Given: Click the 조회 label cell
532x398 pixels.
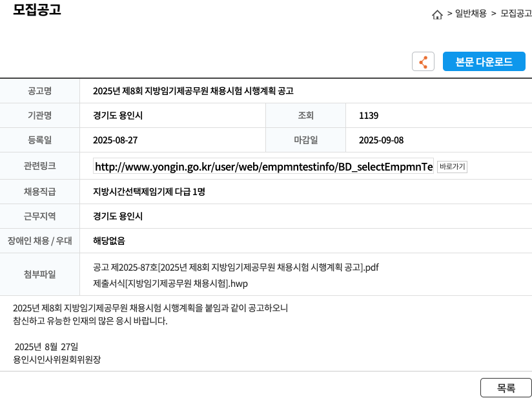Looking at the screenshot, I should [305, 116].
